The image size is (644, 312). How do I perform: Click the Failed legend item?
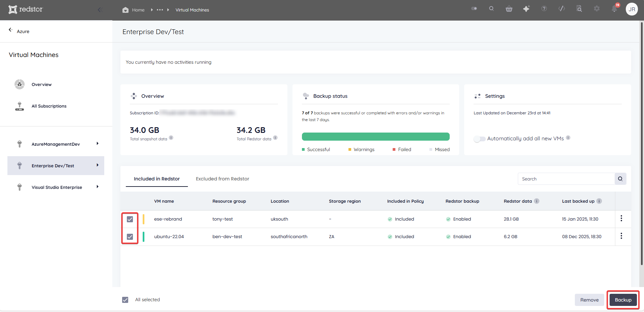(x=402, y=149)
